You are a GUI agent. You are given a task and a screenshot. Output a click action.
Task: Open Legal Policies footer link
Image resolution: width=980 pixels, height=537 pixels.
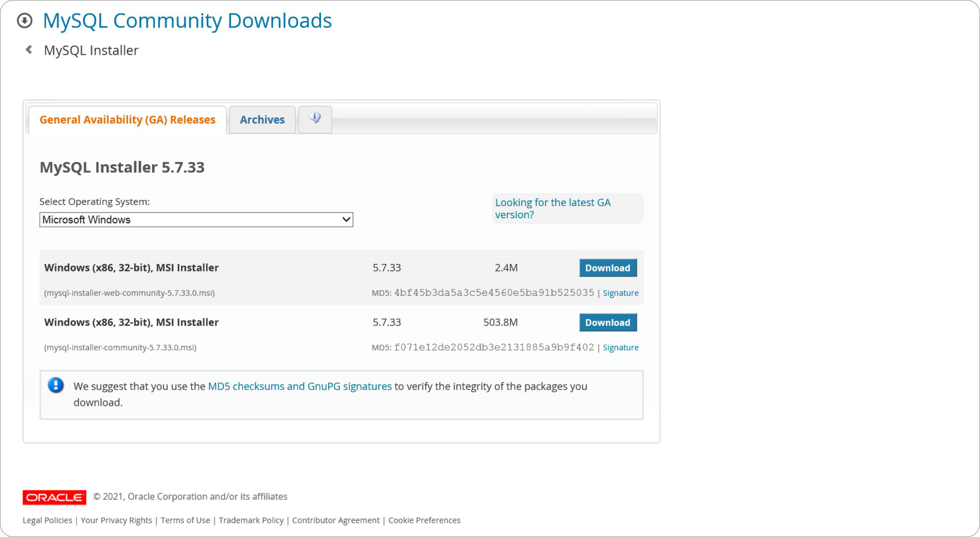point(47,520)
